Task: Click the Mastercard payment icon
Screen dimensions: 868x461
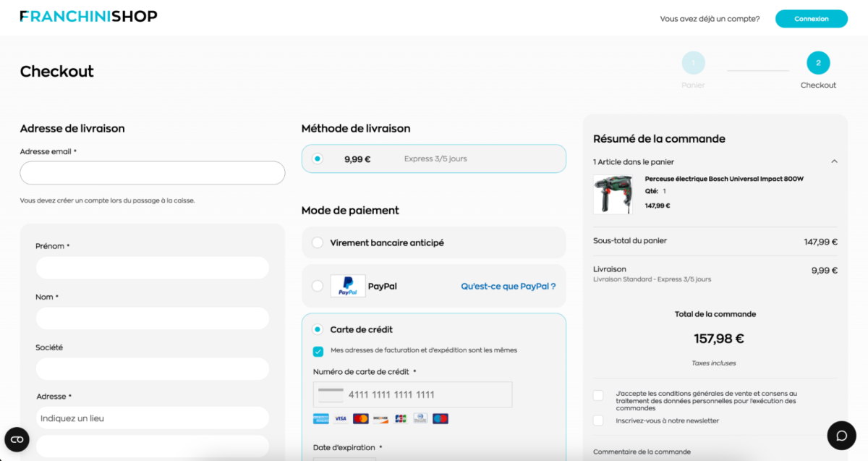Action: [360, 418]
